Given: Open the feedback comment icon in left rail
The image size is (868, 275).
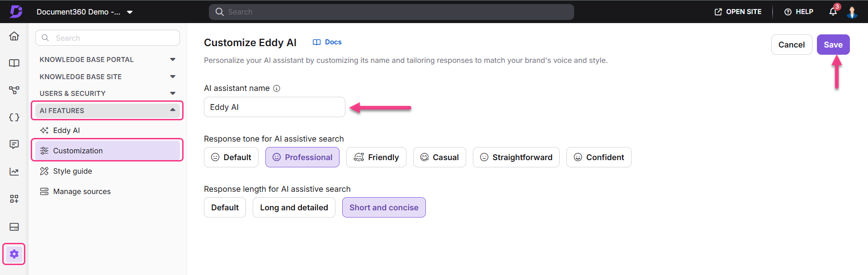Looking at the screenshot, I should [14, 145].
